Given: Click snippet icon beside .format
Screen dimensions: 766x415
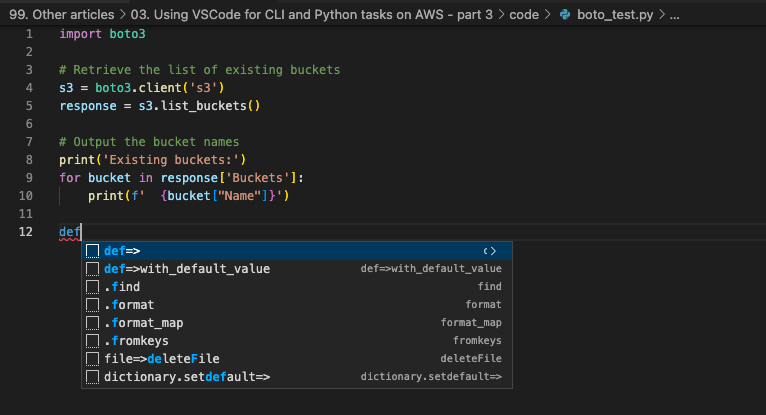Looking at the screenshot, I should click(x=92, y=305).
